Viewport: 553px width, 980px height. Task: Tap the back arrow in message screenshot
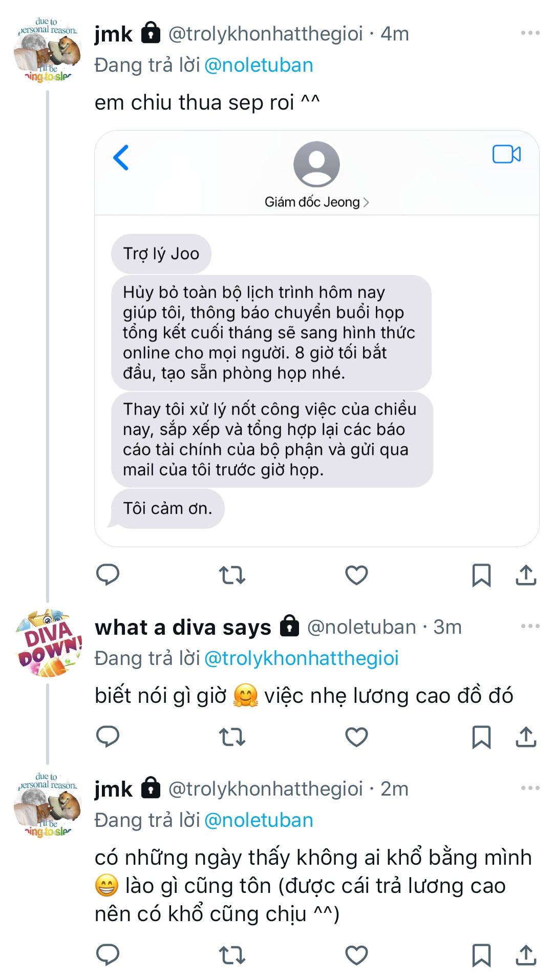tap(121, 157)
